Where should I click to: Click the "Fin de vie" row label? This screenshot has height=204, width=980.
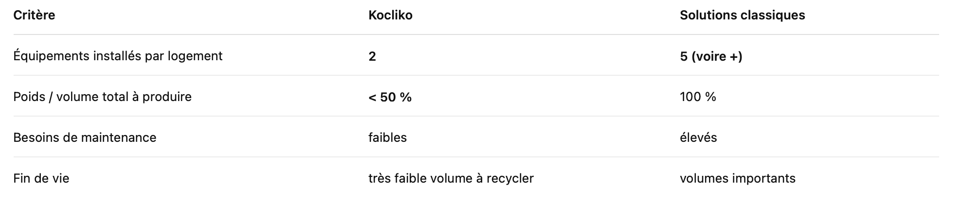point(41,178)
